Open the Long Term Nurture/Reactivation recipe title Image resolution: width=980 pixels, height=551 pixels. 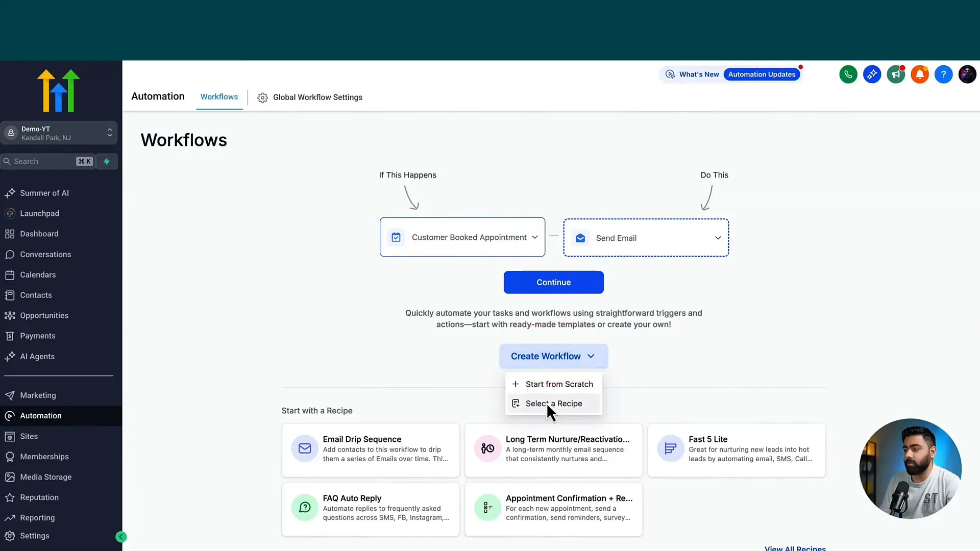coord(568,439)
